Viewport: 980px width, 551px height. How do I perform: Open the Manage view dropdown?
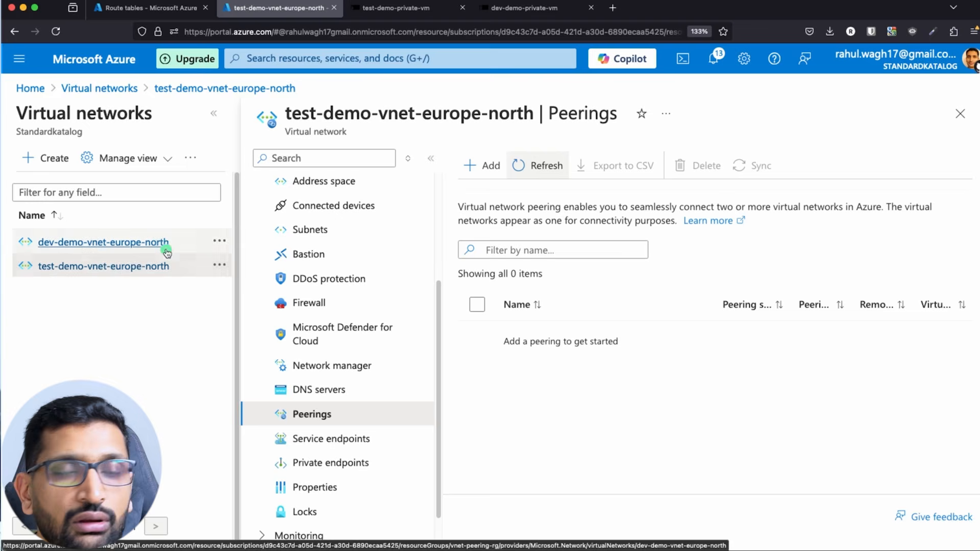[x=127, y=158]
